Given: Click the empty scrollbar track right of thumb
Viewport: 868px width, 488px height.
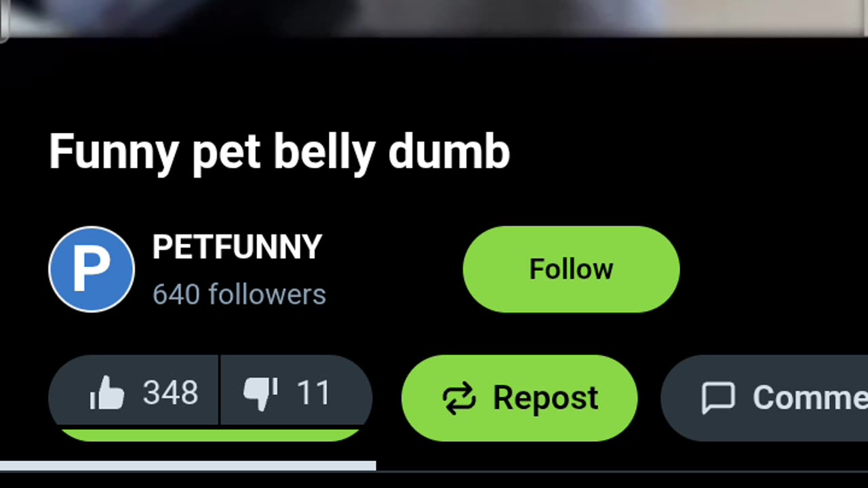Looking at the screenshot, I should pos(622,466).
